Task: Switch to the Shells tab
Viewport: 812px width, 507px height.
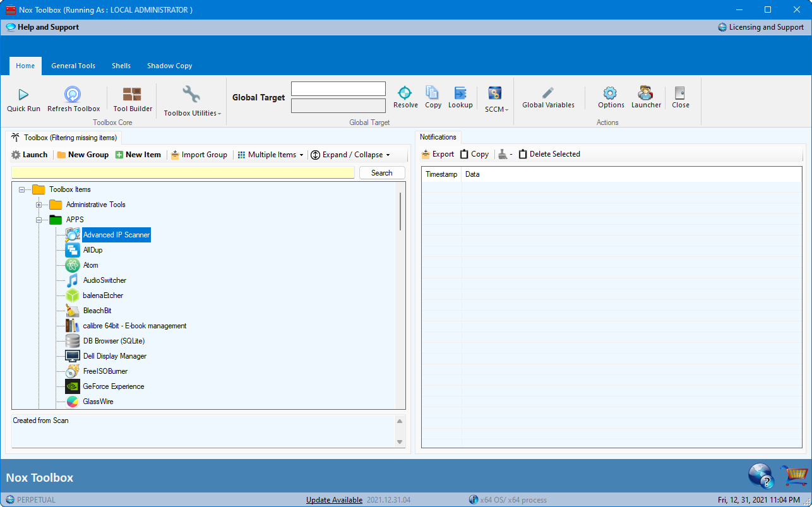Action: point(121,66)
